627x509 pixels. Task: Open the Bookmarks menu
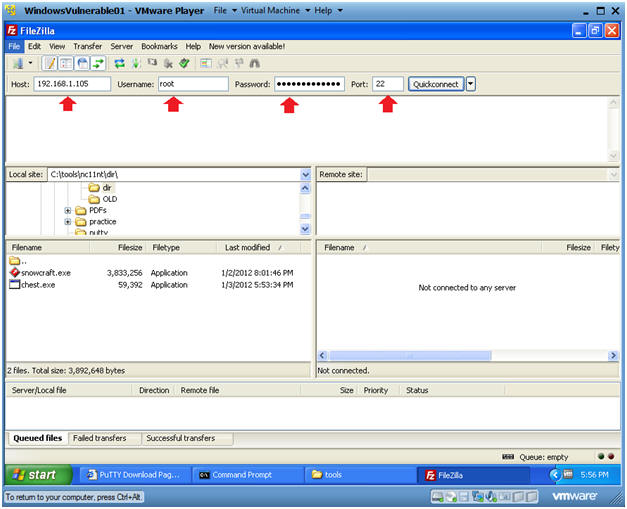click(159, 46)
